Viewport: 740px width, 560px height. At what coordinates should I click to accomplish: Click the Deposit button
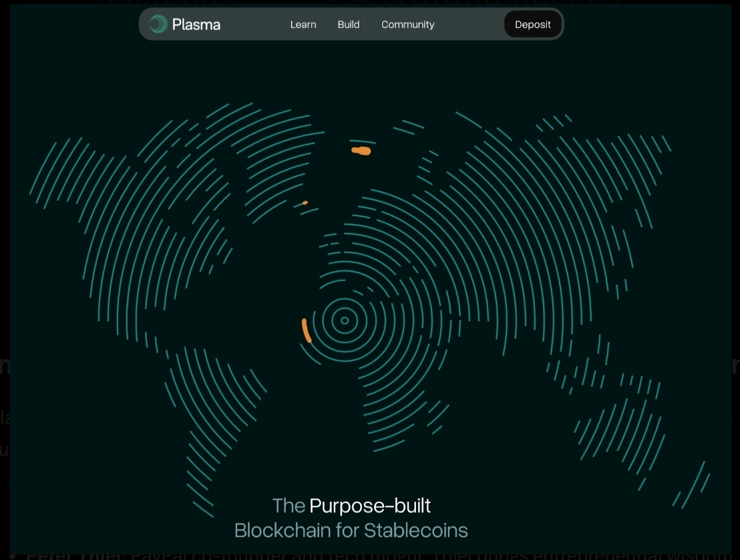[x=533, y=25]
